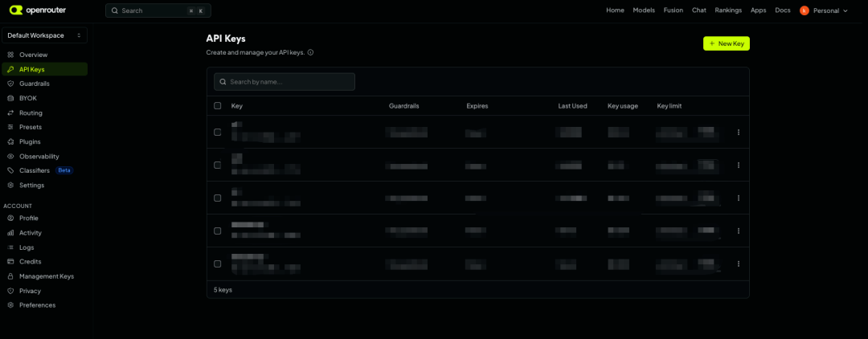Open the Preferences gear icon
The height and width of the screenshot is (339, 868).
10,305
